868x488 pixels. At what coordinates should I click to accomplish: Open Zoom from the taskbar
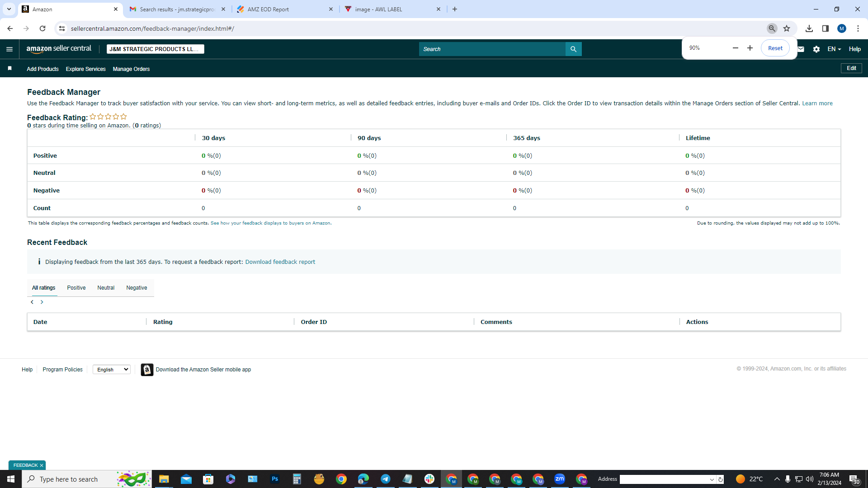[560, 479]
